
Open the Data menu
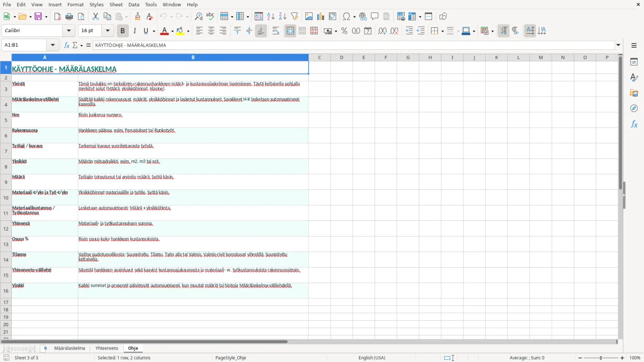click(x=134, y=4)
